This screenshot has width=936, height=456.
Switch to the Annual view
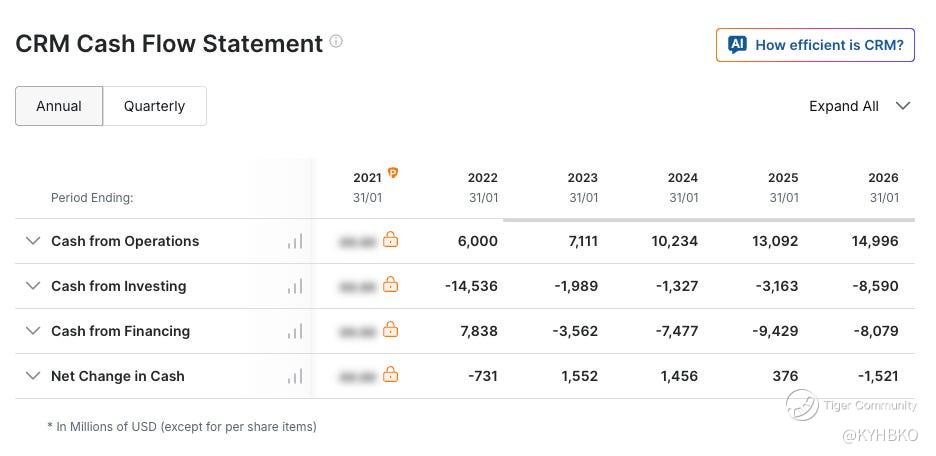(x=59, y=106)
